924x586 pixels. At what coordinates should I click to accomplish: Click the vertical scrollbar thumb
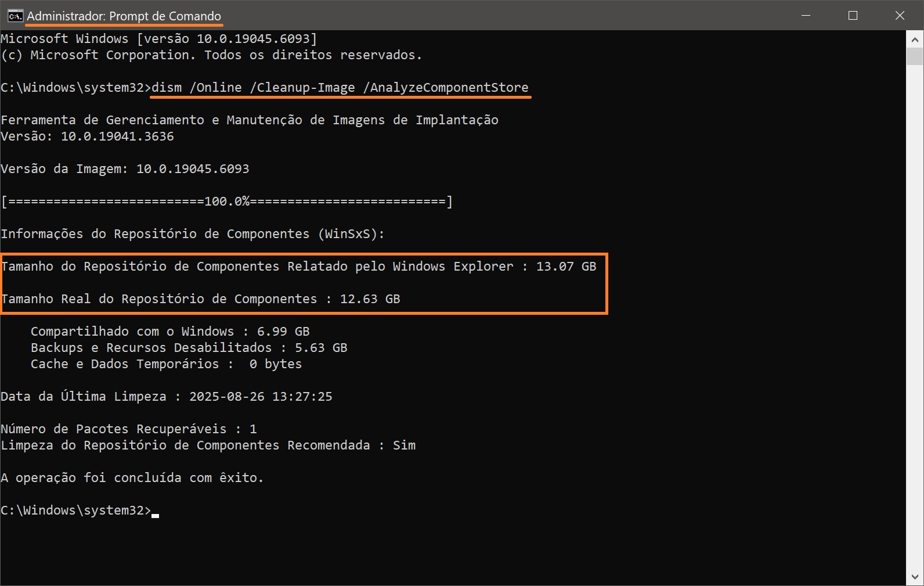pyautogui.click(x=915, y=57)
